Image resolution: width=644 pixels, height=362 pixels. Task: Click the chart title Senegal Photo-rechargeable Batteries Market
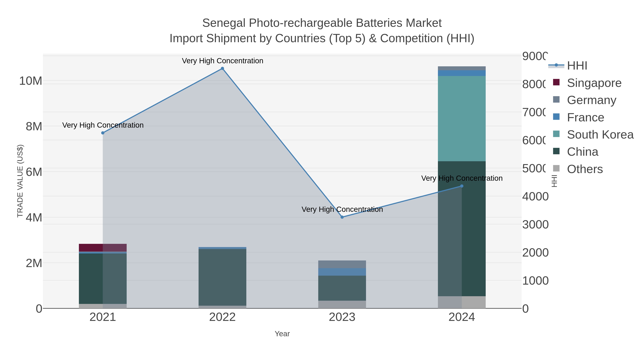click(x=322, y=23)
